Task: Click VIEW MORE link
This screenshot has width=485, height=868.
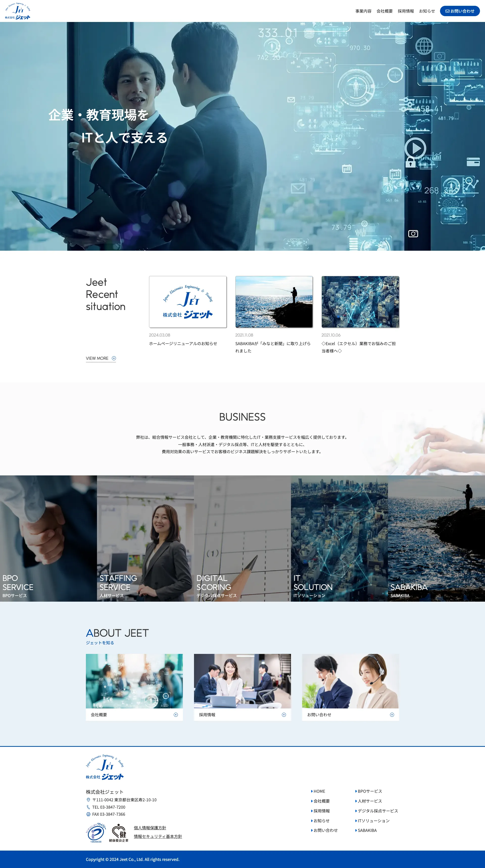Action: (x=95, y=358)
